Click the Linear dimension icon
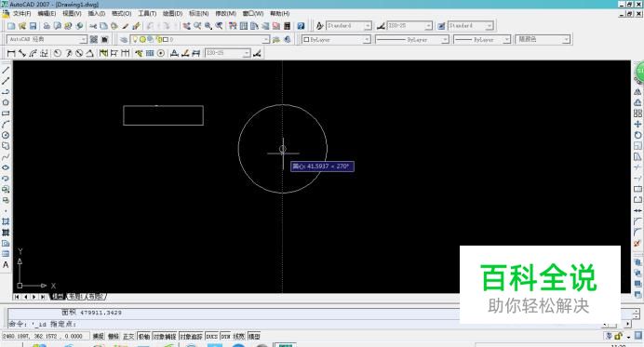The width and height of the screenshot is (644, 347). click(x=11, y=53)
